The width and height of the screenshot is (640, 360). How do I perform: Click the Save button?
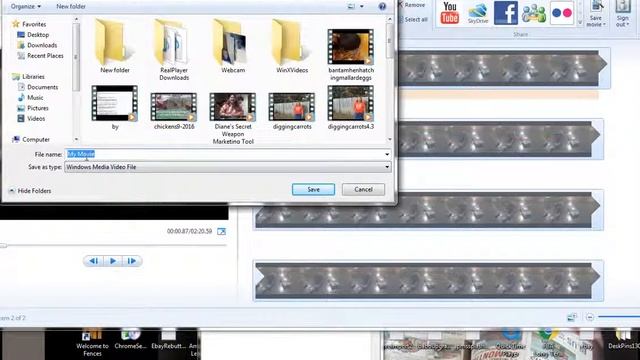point(313,189)
